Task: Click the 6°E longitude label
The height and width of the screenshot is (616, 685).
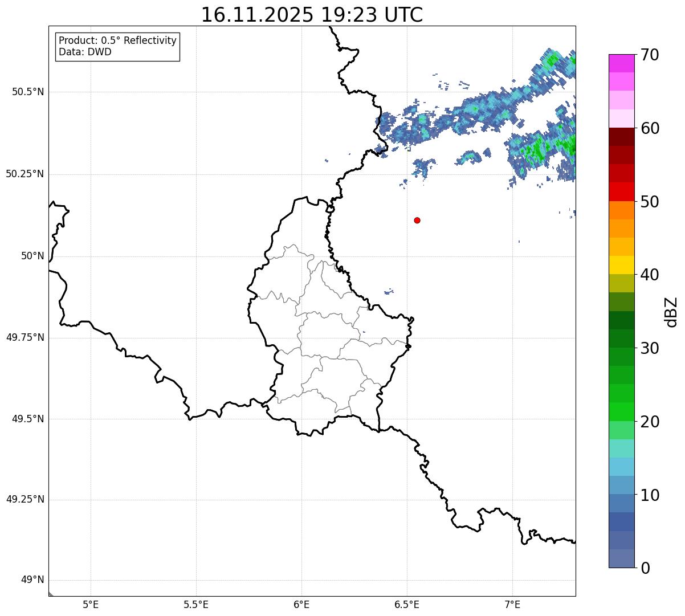Action: [x=301, y=605]
